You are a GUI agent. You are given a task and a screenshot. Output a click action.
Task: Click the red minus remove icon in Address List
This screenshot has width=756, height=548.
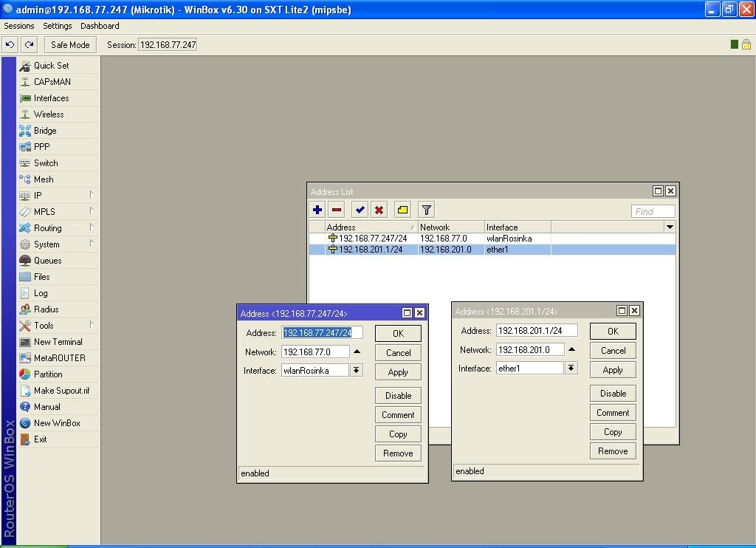pos(337,210)
